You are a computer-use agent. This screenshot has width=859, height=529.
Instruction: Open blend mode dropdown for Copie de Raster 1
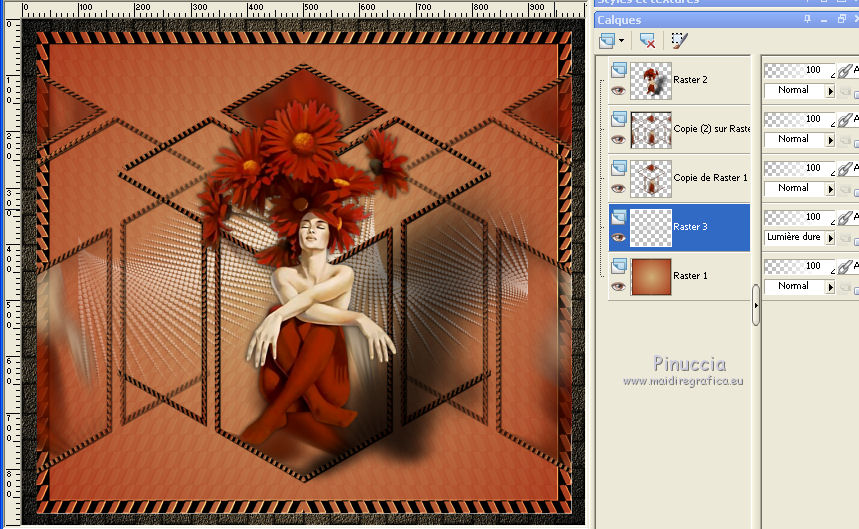pos(831,189)
